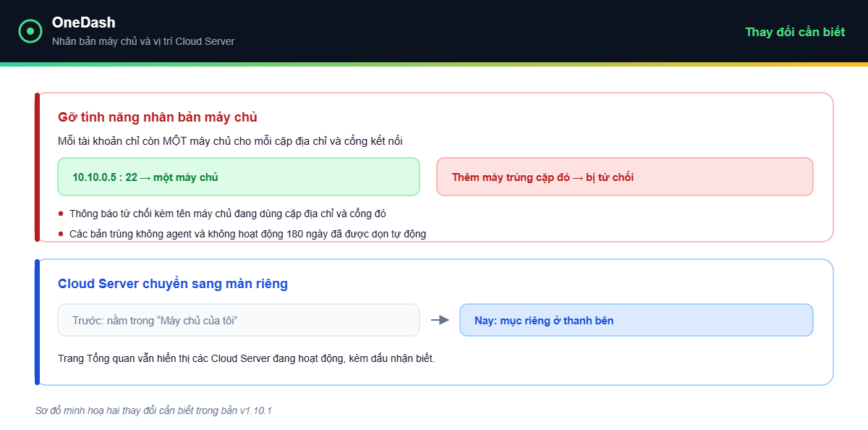
Task: Click the footer caption 'Sơ đồ minh hoạ hai thay đổi'
Action: click(153, 410)
